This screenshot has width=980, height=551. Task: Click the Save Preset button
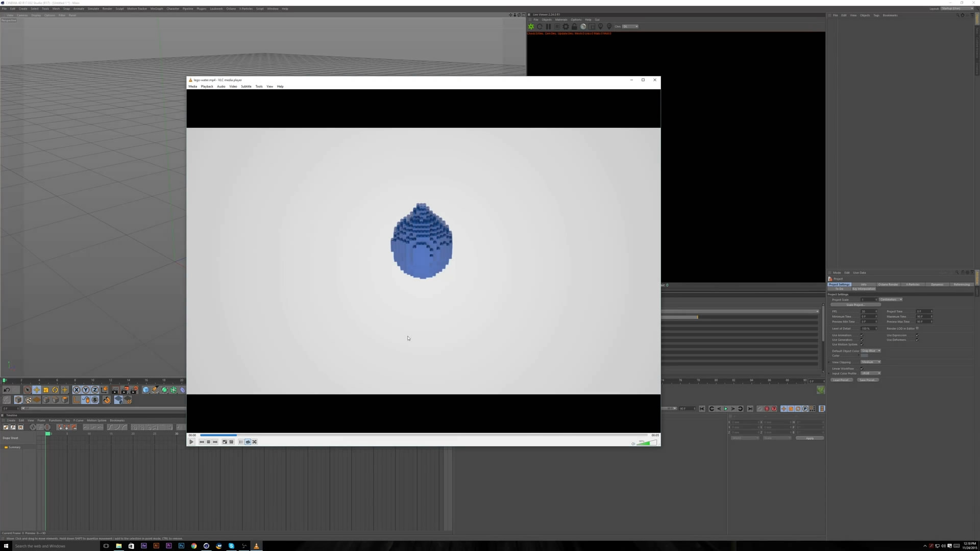click(868, 380)
